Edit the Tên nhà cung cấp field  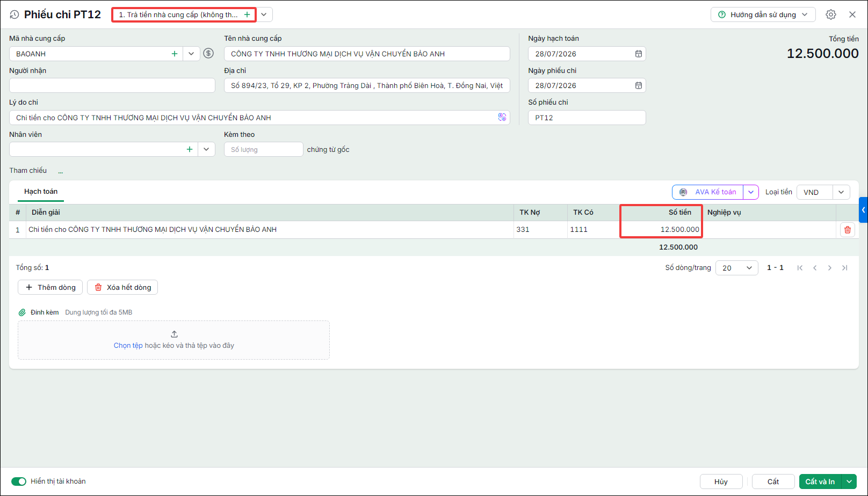(367, 54)
